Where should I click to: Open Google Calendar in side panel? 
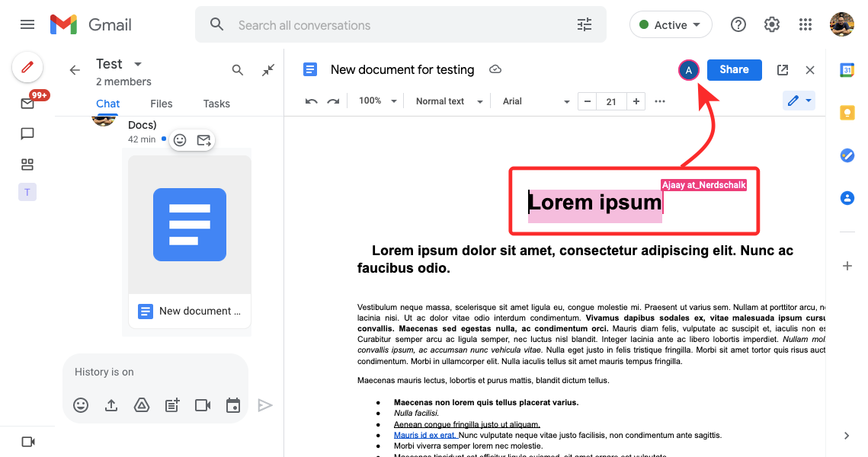847,70
